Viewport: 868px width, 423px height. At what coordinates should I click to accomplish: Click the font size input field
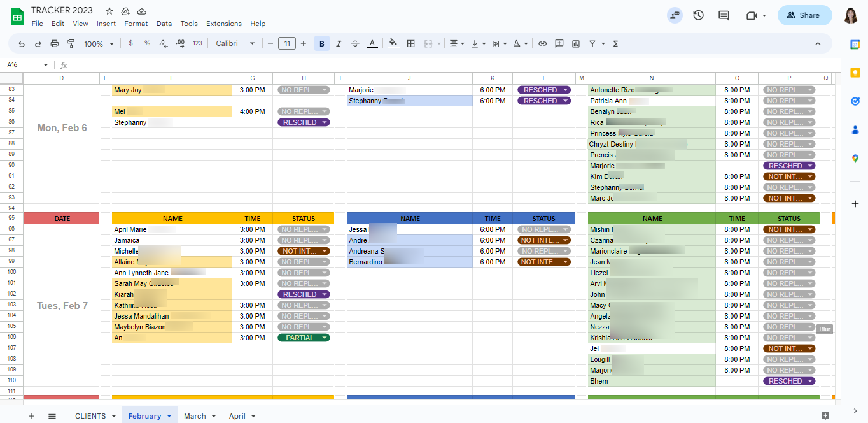coord(287,44)
